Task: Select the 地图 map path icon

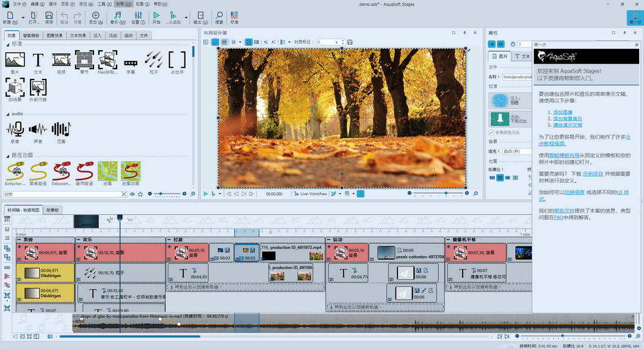Action: pos(107,170)
